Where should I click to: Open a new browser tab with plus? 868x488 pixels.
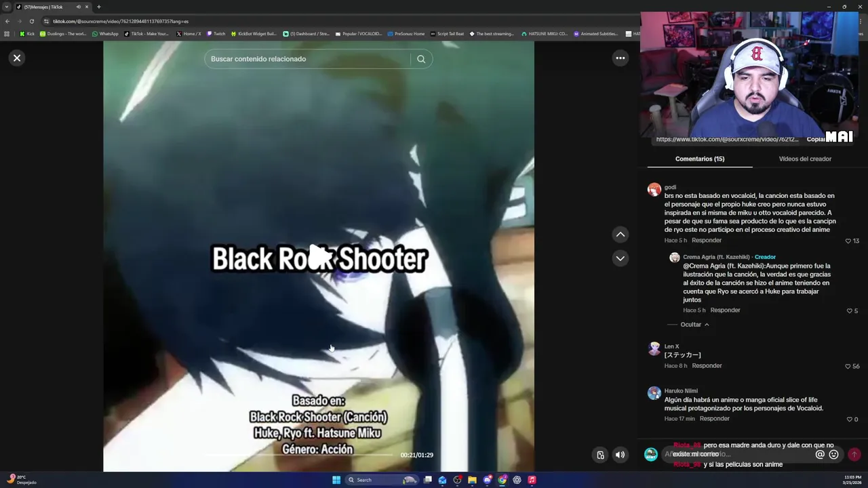98,7
